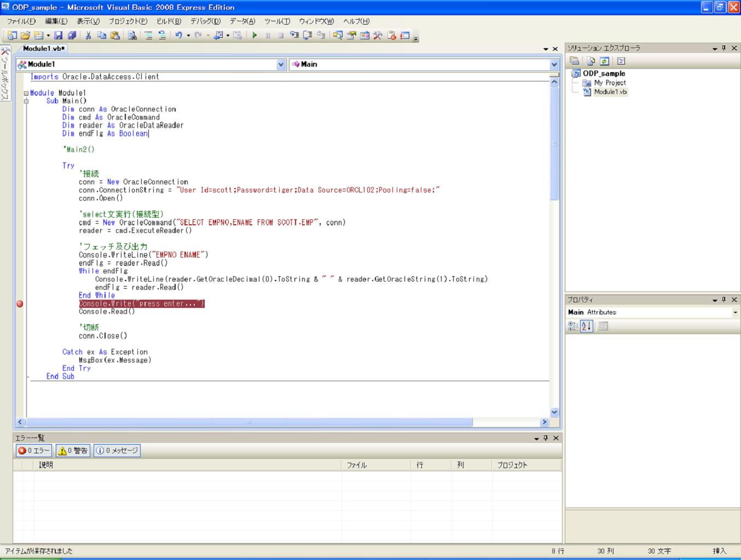The image size is (741, 560).
Task: Click the Find binoculars icon
Action: [132, 36]
